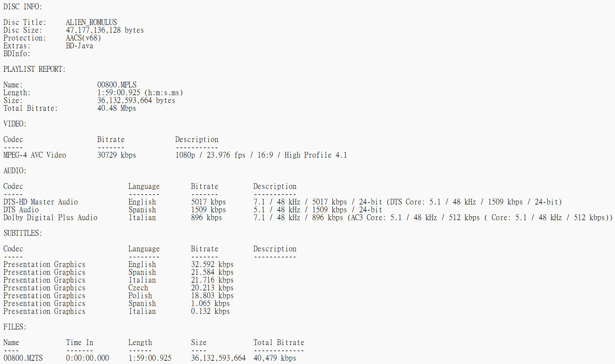Click the Dolby Digital Plus Audio entry
Viewport: 615px width, 364px height.
[x=50, y=218]
